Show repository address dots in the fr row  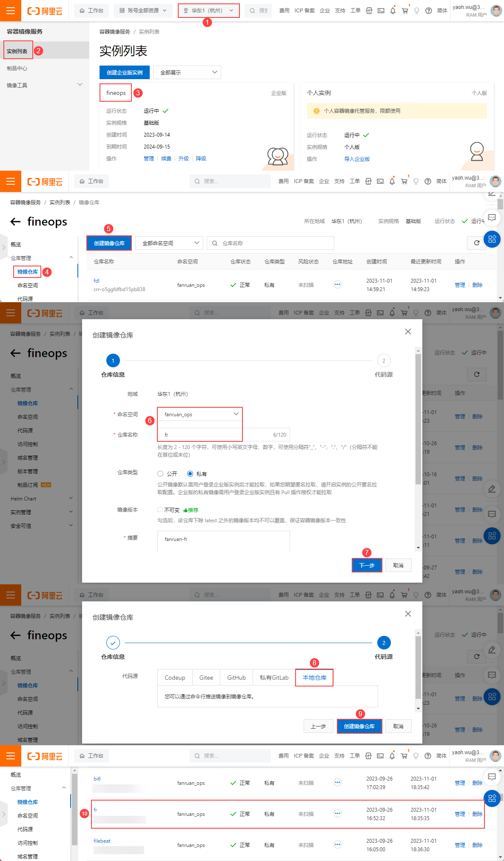click(338, 813)
